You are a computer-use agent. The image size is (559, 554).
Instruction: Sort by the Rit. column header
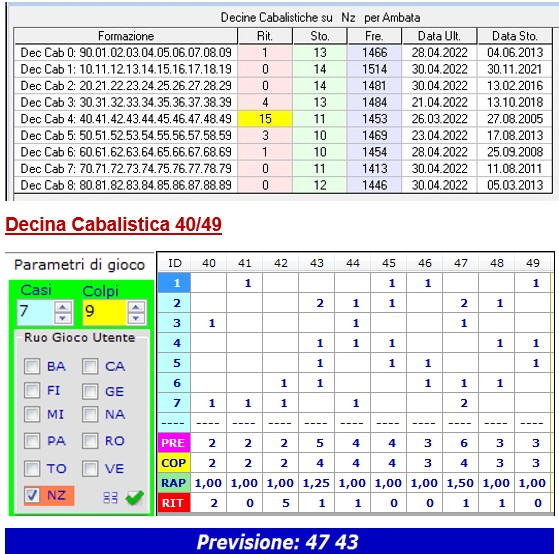pyautogui.click(x=265, y=36)
